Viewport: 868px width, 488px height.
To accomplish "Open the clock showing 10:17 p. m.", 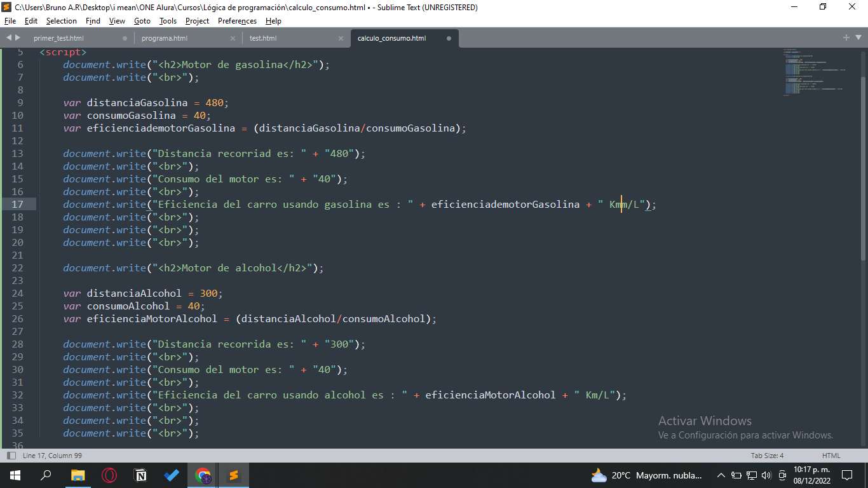I will tap(812, 475).
